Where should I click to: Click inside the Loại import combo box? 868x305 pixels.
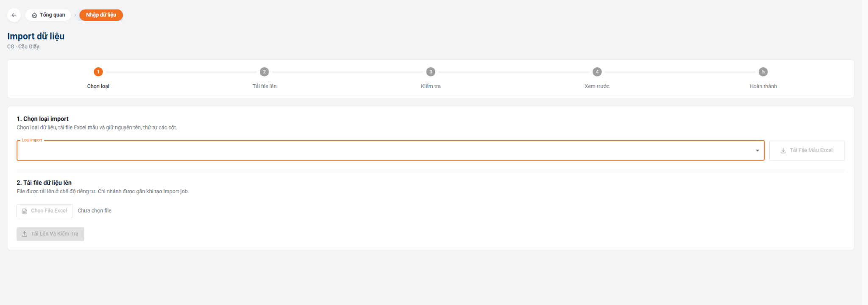click(x=390, y=150)
